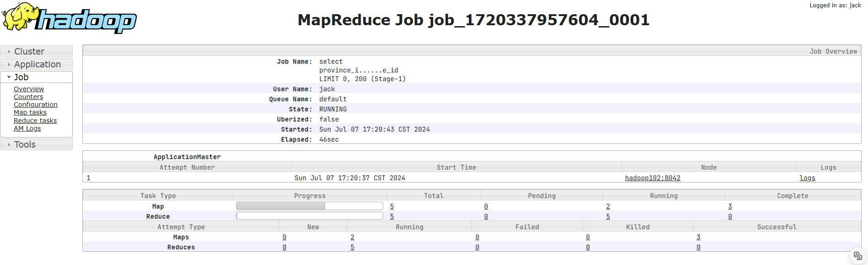The image size is (868, 265).
Task: Click the 'Logged in as: jack' text
Action: pyautogui.click(x=835, y=6)
